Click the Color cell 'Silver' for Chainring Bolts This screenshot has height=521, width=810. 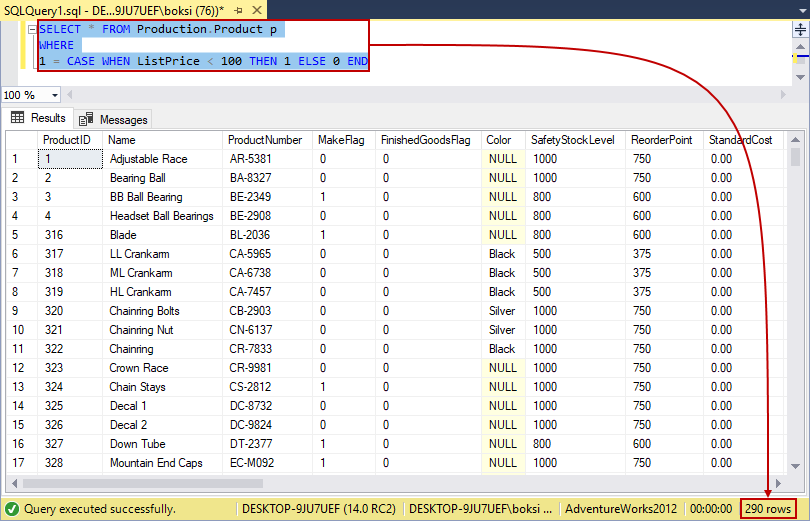pos(501,311)
